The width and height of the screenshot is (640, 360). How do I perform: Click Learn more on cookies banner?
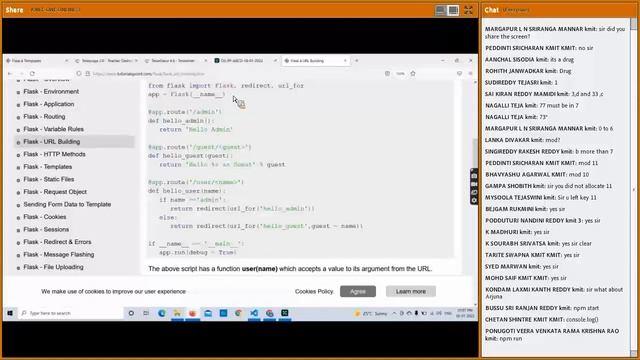pos(411,291)
